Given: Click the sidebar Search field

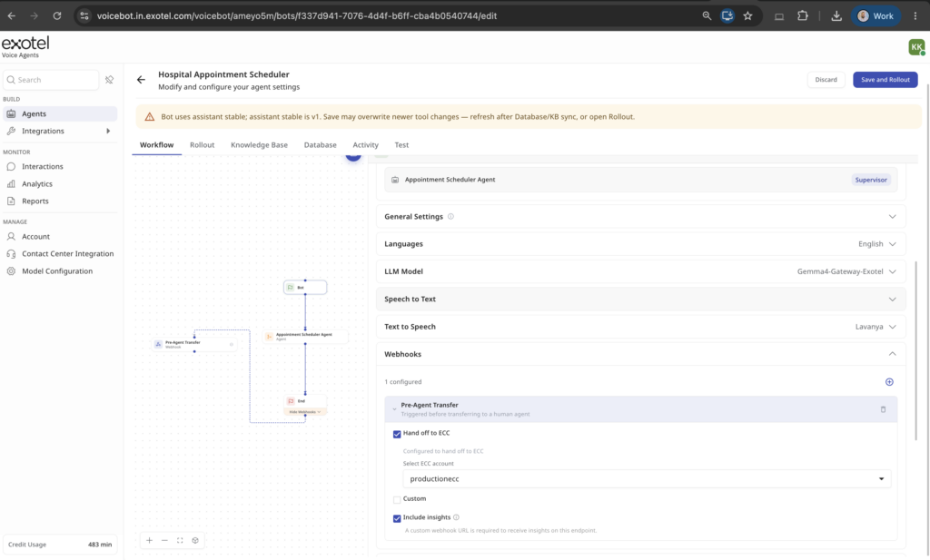Looking at the screenshot, I should (x=51, y=80).
